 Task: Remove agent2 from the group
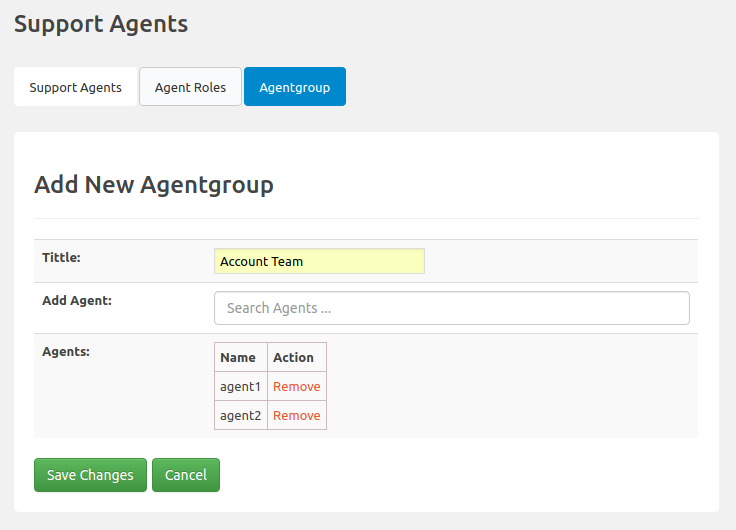click(x=296, y=416)
